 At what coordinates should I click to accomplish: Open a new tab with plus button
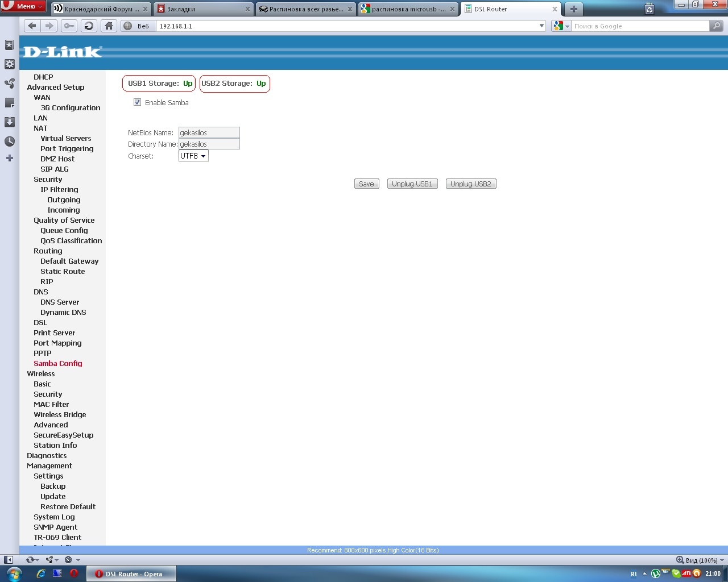coord(573,9)
